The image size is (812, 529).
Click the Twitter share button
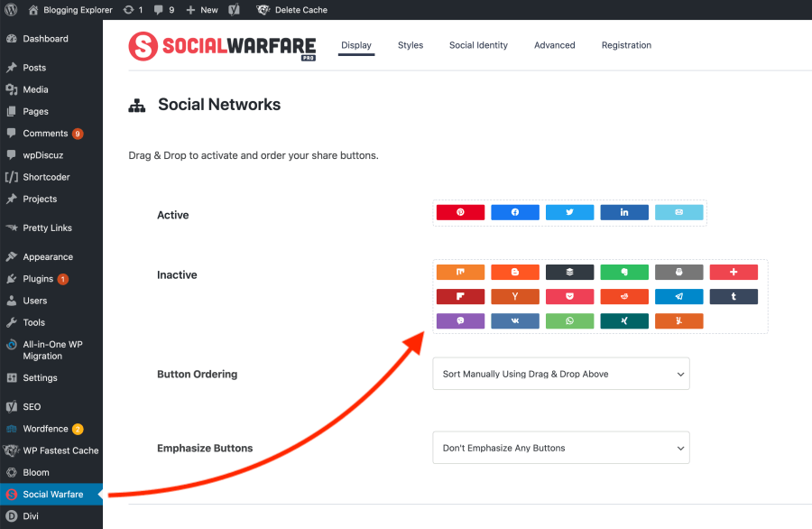point(569,212)
